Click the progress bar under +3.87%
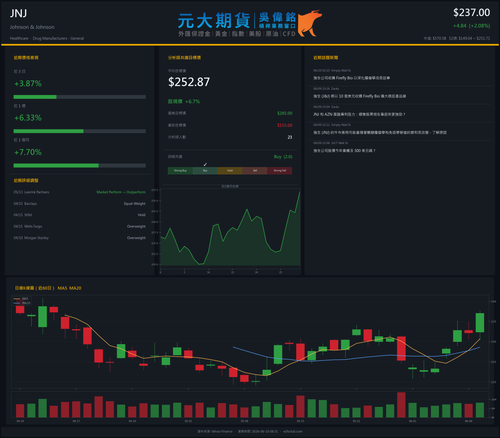Screen dimensions: 500x438 point(80,97)
